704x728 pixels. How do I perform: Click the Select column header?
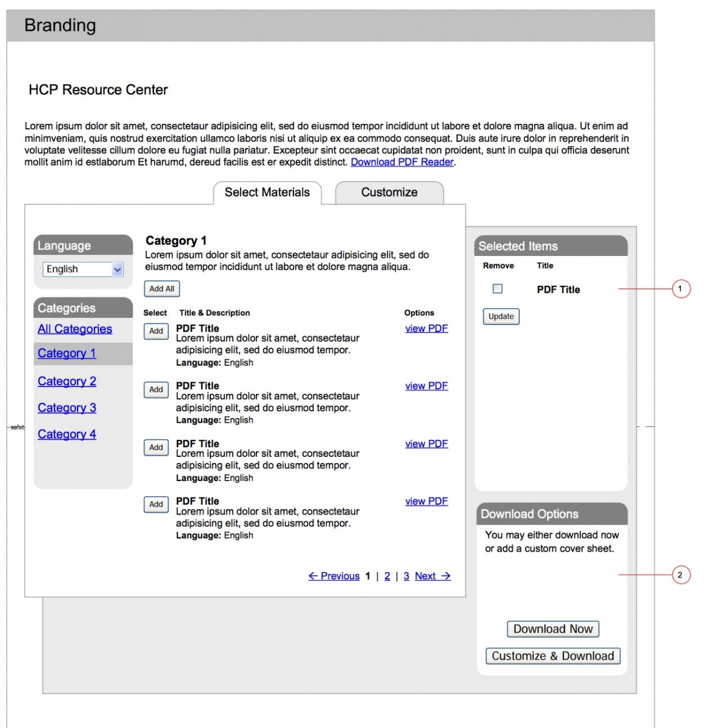tap(155, 313)
